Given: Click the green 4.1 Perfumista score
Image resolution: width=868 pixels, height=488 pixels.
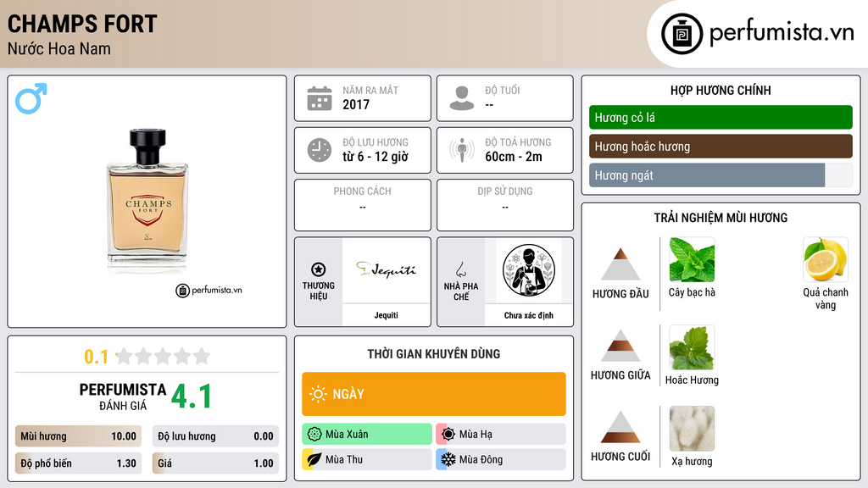Looking at the screenshot, I should 191,396.
